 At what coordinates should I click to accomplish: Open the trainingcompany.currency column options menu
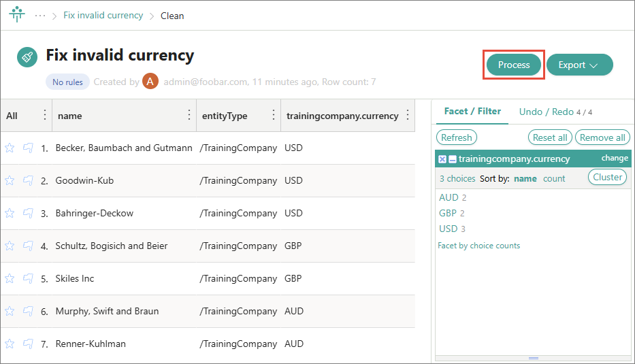pos(408,116)
